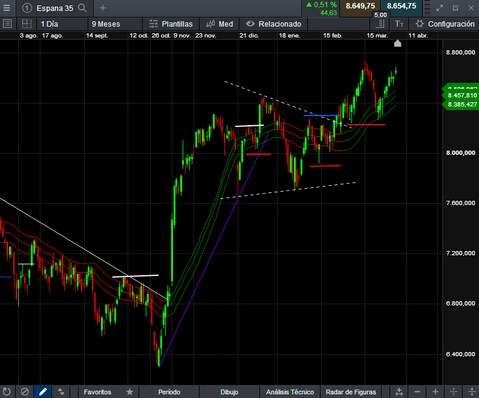Zoom out chart with minus button
Image resolution: width=479 pixels, height=398 pixels.
point(417,392)
